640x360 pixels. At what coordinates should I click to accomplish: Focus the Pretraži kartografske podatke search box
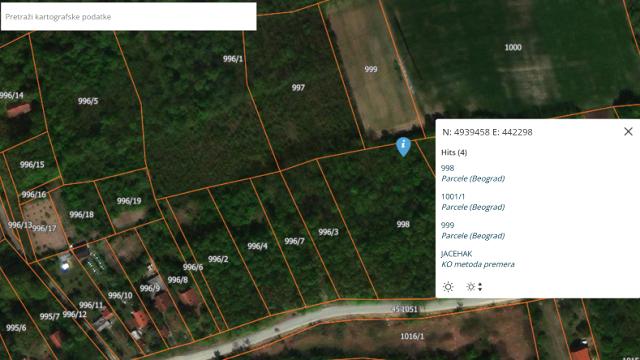click(129, 17)
